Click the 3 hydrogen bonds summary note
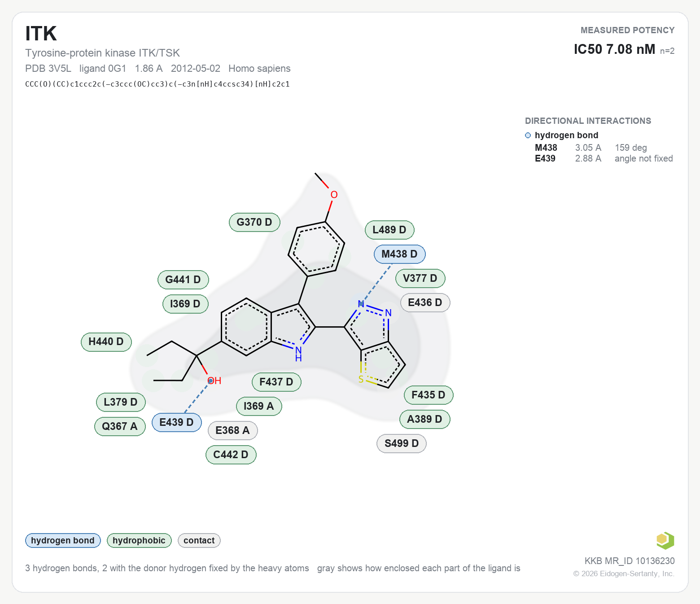 click(x=167, y=568)
